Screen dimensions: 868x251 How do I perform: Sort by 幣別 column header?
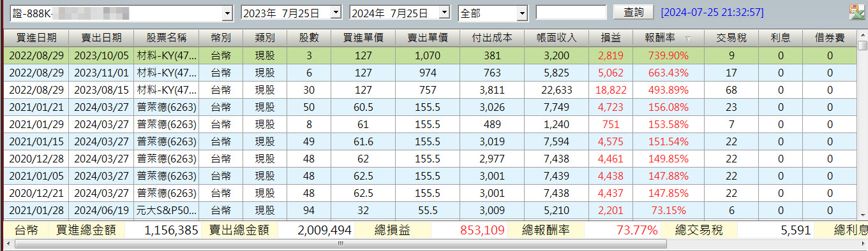click(221, 38)
